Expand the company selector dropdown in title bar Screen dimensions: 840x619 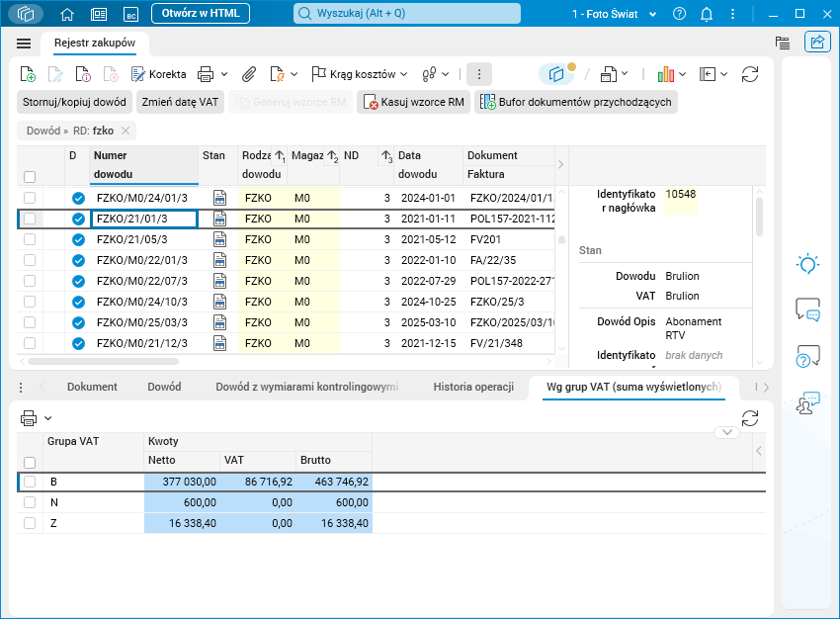tap(652, 14)
